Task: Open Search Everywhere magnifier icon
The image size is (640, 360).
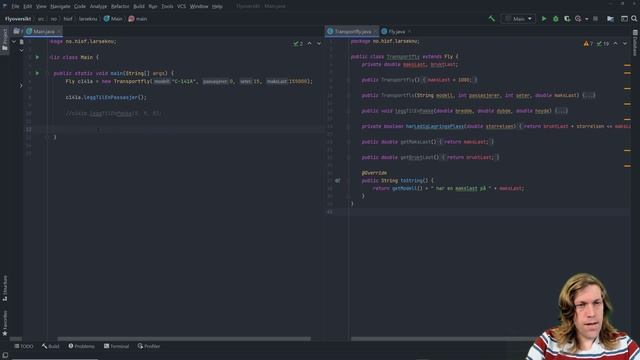Action: click(x=634, y=19)
